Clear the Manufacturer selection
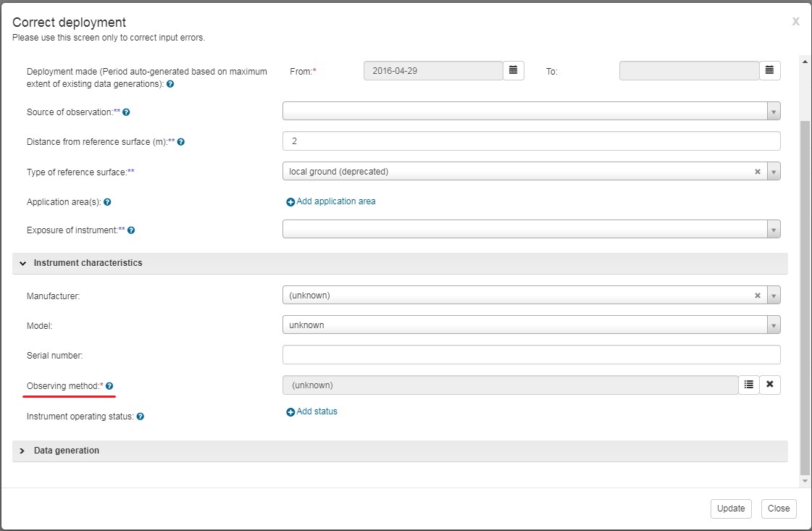 coord(758,296)
